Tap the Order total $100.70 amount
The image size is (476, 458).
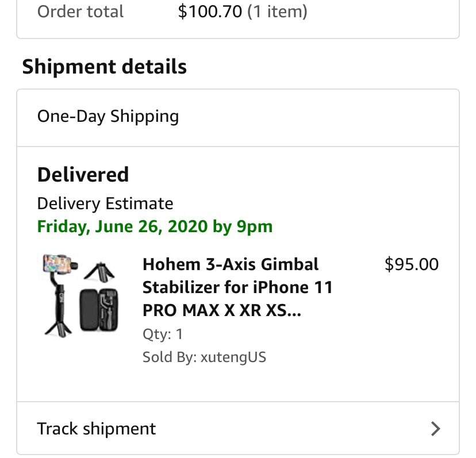210,11
